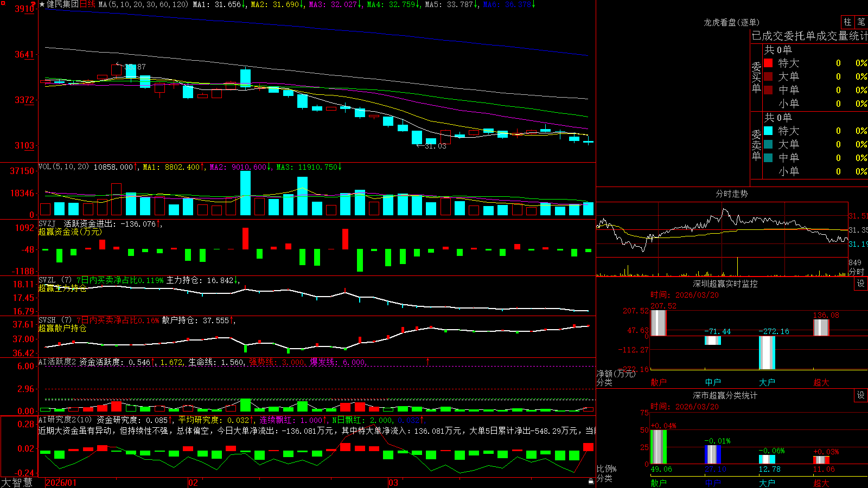Open the SVZL (7) indicator label
The image size is (868, 488).
click(55, 280)
